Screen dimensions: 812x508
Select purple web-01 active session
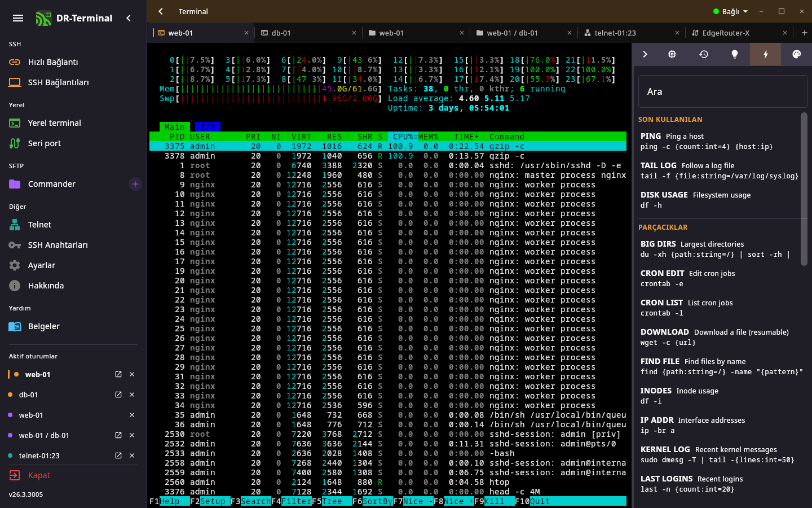pyautogui.click(x=31, y=415)
